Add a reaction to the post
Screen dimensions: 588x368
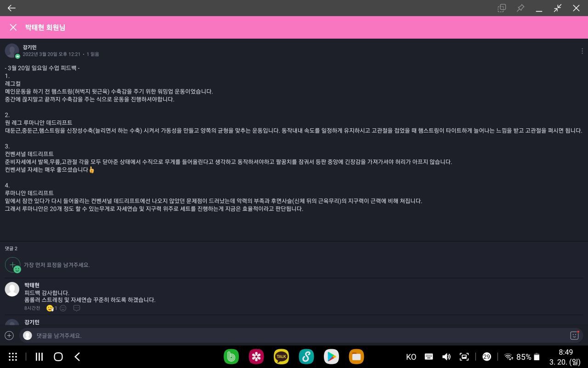[x=12, y=265]
